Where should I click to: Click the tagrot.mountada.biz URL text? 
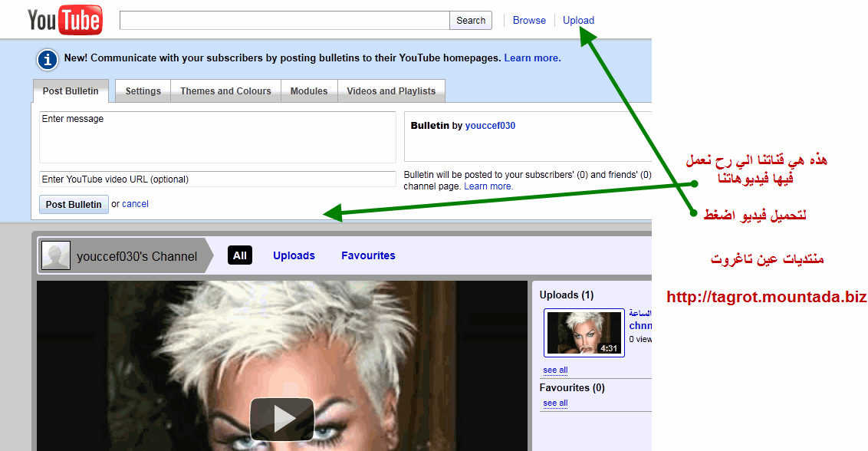click(766, 297)
